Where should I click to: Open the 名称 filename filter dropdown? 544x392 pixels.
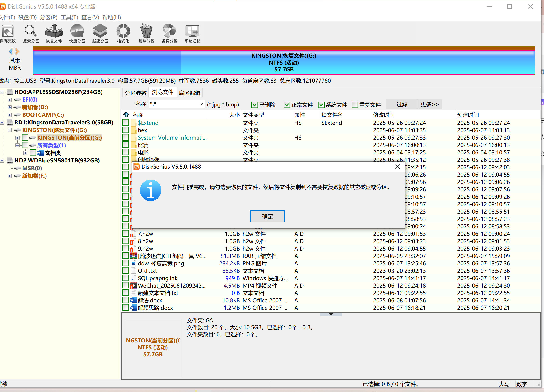[201, 104]
